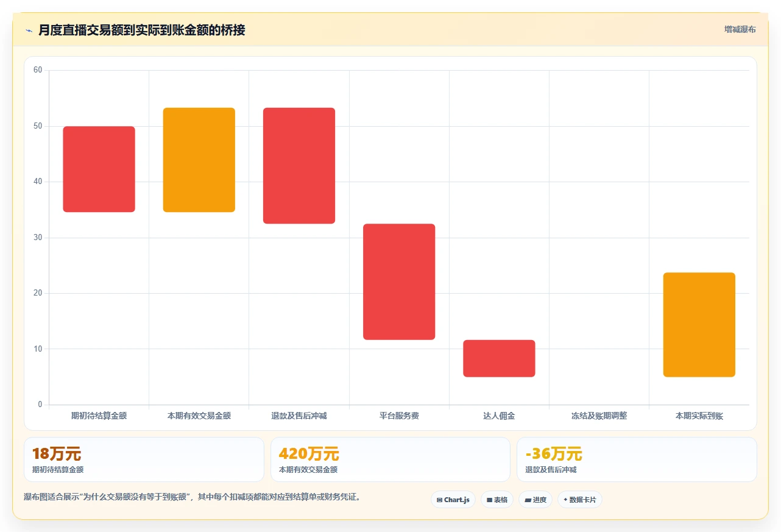This screenshot has height=532, width=781.
Task: Click the 数据卡片 tag chip
Action: point(580,500)
